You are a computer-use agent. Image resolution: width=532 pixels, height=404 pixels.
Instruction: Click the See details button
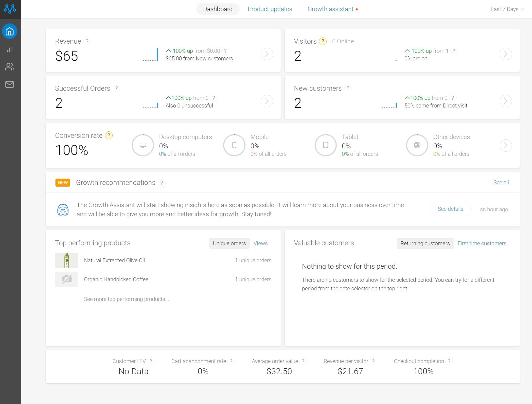pos(450,209)
